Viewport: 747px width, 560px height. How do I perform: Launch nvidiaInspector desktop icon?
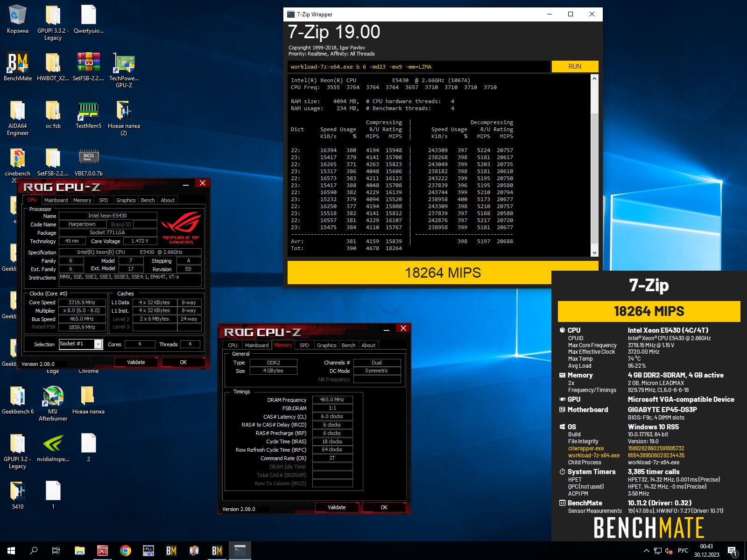point(53,447)
